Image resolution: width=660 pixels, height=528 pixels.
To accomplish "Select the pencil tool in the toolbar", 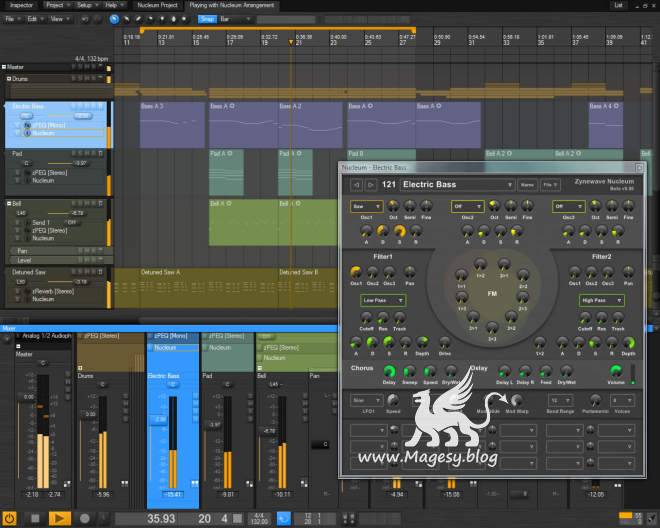I will [x=138, y=19].
